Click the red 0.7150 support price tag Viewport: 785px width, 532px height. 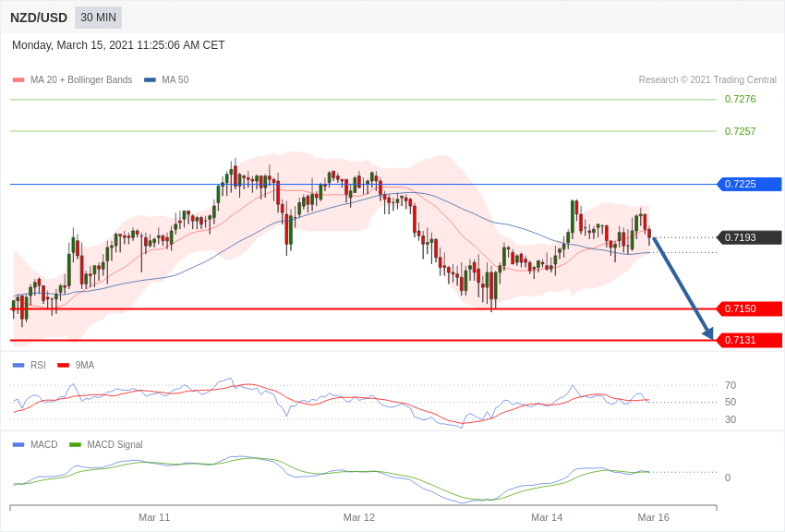click(x=750, y=308)
